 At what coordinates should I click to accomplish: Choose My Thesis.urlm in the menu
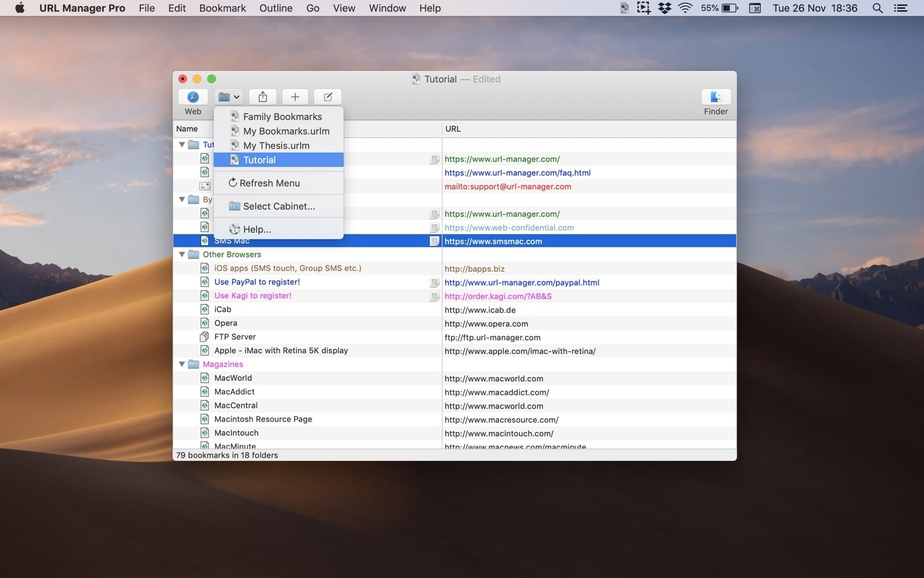point(276,146)
